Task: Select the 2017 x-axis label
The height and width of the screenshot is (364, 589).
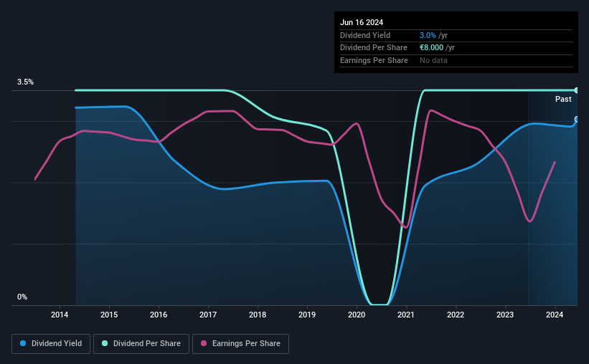Action: point(208,315)
